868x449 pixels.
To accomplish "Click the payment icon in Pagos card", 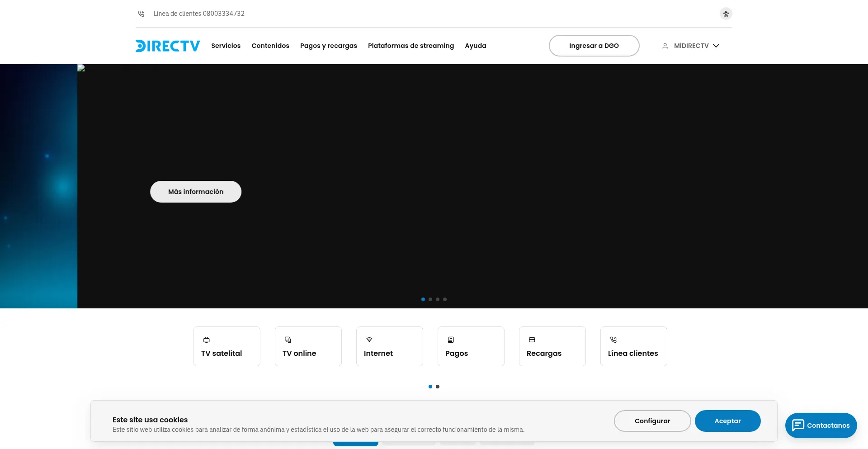I will coord(451,340).
